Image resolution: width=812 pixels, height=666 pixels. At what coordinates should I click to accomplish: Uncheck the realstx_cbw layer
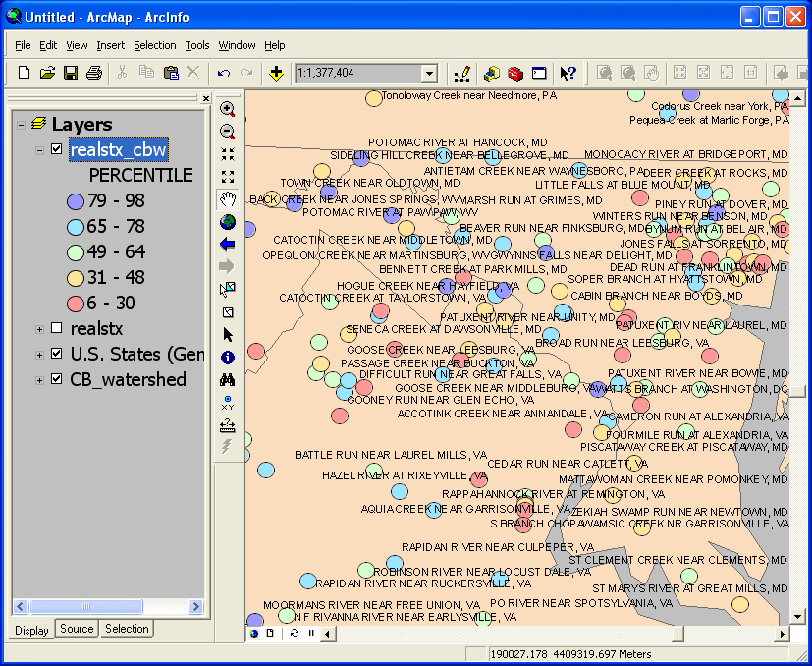click(56, 150)
